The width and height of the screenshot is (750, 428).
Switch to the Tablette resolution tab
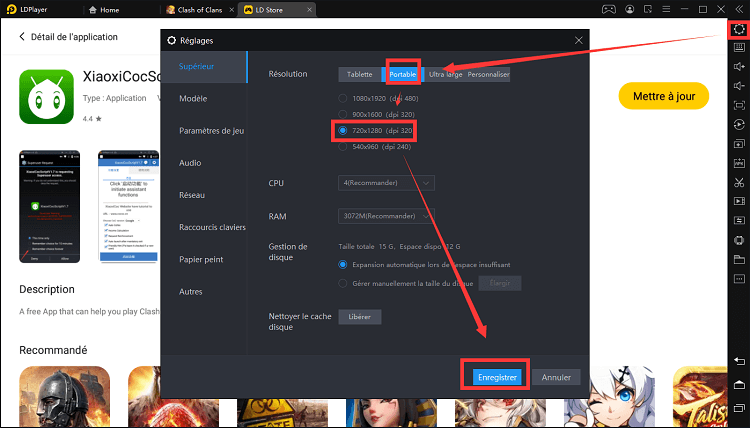pos(359,75)
